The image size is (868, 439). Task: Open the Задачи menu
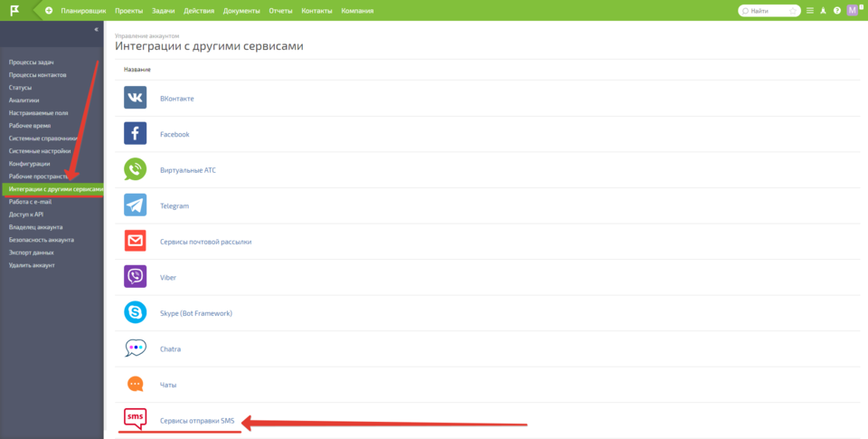[x=164, y=11]
